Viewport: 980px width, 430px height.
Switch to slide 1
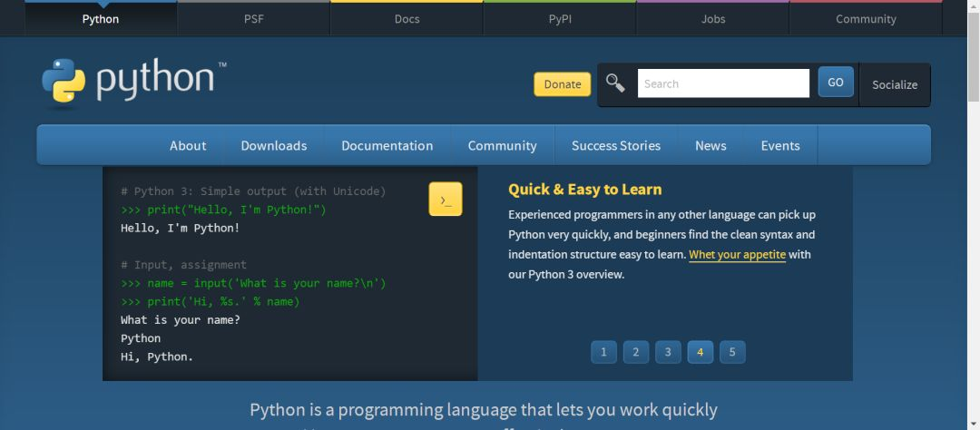603,352
